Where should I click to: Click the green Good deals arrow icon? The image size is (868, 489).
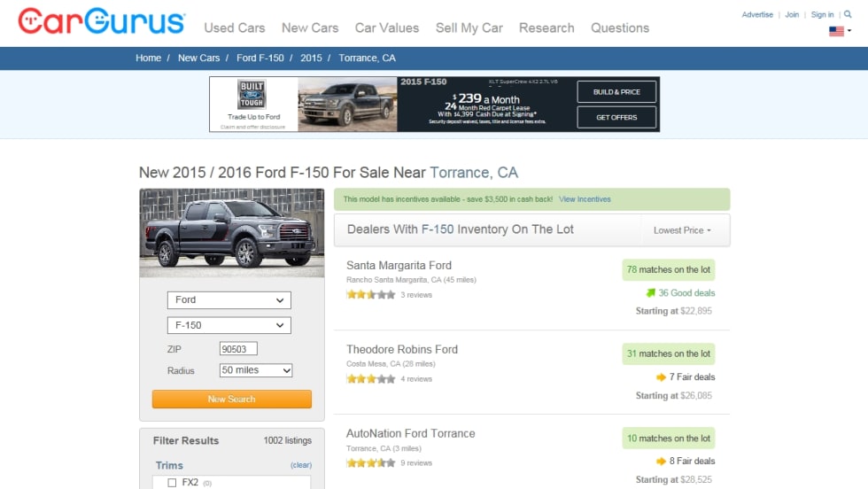651,292
